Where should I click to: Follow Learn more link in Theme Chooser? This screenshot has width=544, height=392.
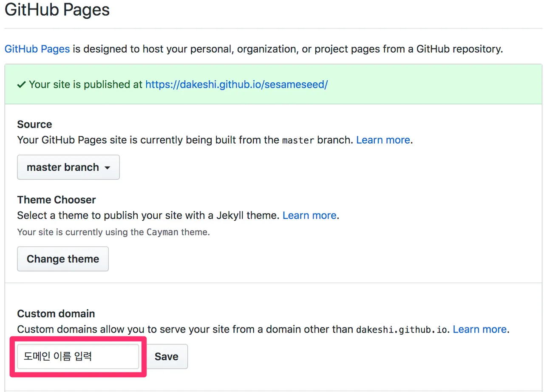[309, 215]
